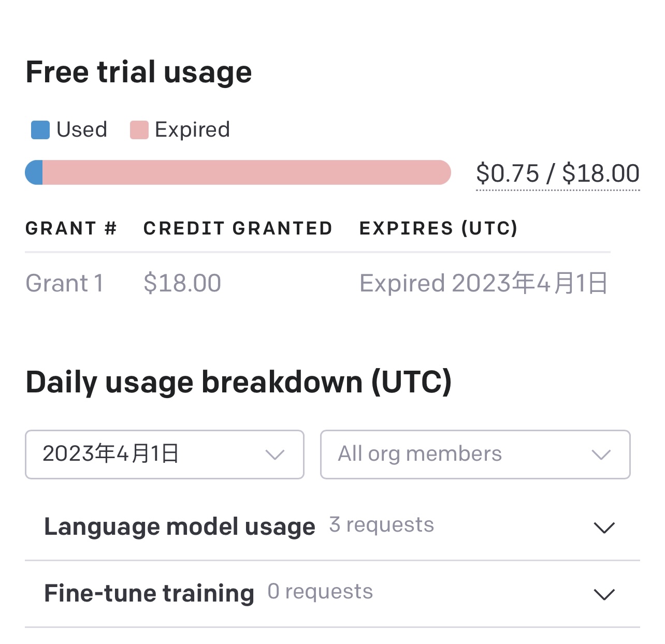Open the 2023年4月1日 date selector
The image size is (665, 644).
pos(164,455)
